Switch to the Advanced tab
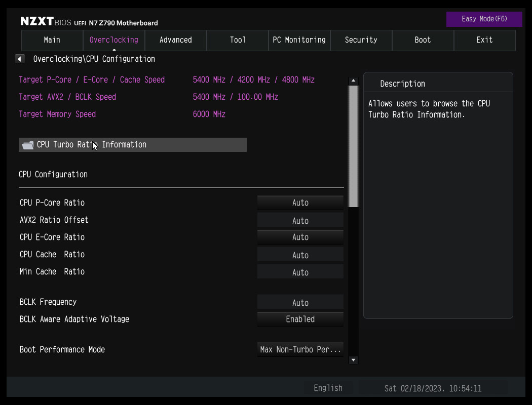 click(176, 40)
